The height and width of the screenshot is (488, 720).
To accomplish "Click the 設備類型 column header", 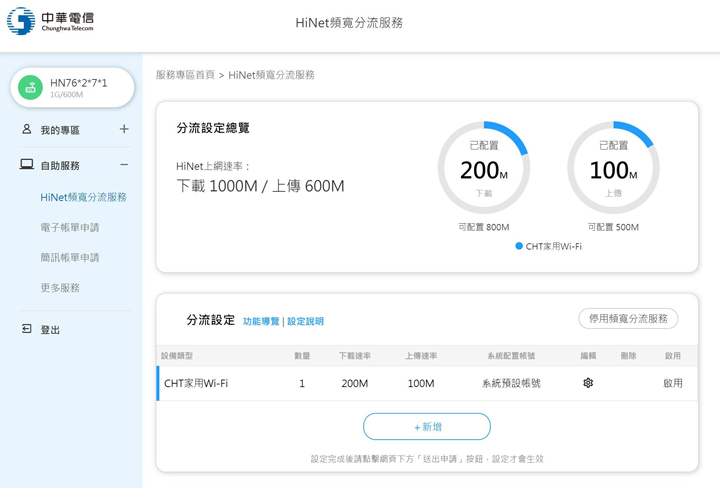I will [x=177, y=356].
